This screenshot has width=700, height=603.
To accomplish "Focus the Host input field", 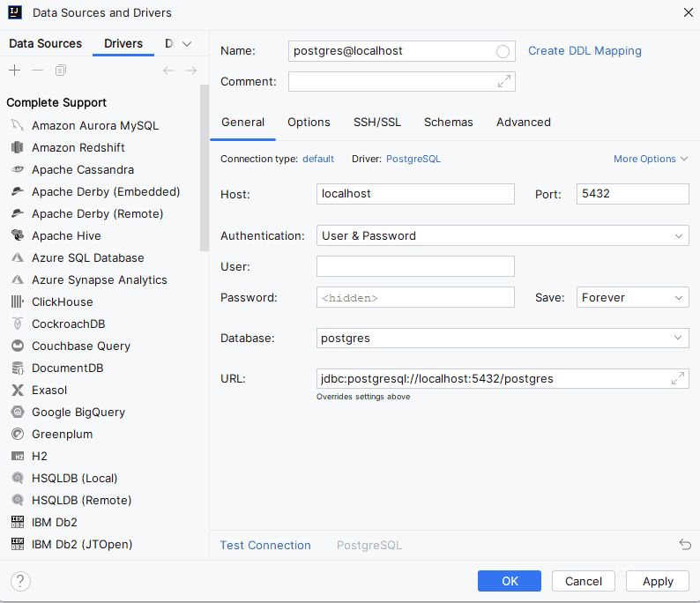I will point(415,194).
